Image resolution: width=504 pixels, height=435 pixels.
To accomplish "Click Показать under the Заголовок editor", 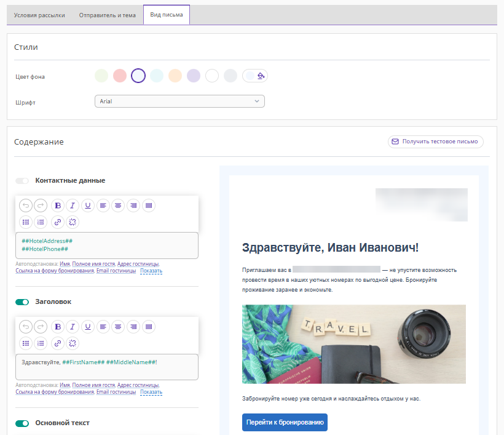I will coord(151,392).
